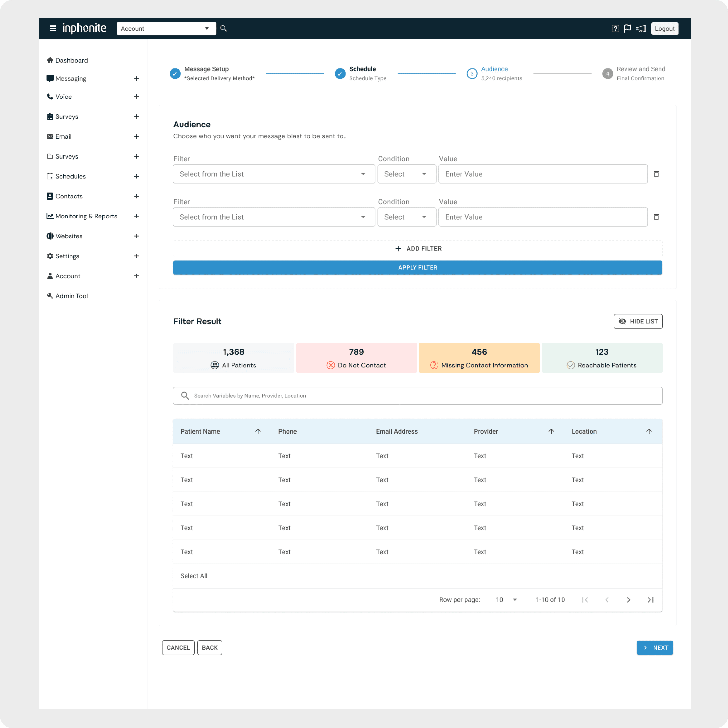Sort table by Patient Name
728x728 pixels.
tap(258, 431)
